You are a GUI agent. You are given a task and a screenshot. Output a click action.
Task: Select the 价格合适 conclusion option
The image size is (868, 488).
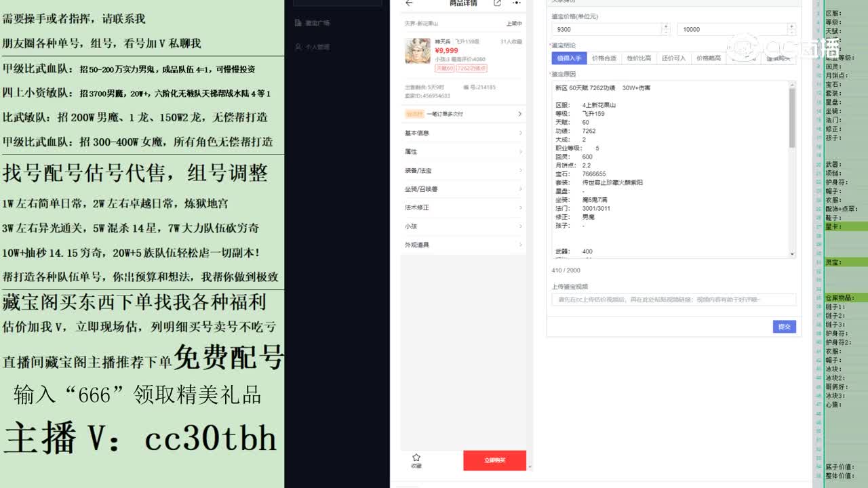pyautogui.click(x=604, y=58)
